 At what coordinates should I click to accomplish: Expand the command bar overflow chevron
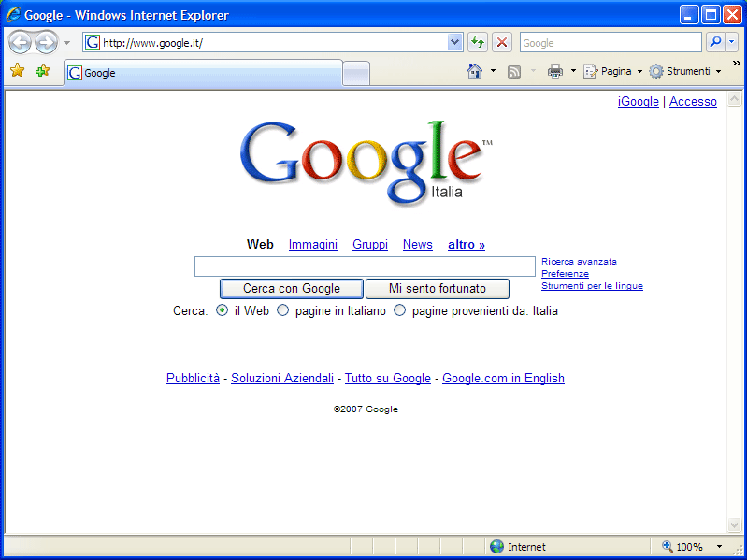(x=737, y=63)
